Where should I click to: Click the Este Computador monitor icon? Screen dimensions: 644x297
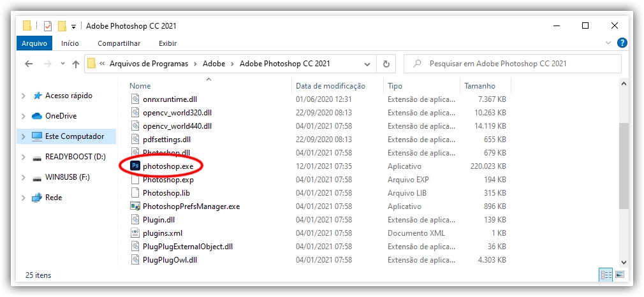(x=37, y=136)
